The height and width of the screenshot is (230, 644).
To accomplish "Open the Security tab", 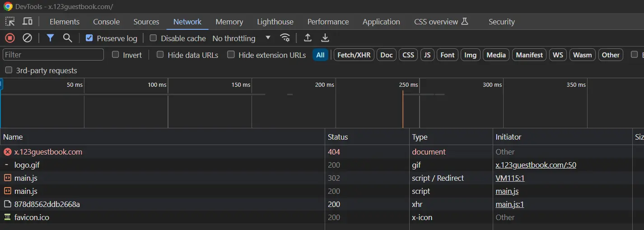I will [x=501, y=21].
